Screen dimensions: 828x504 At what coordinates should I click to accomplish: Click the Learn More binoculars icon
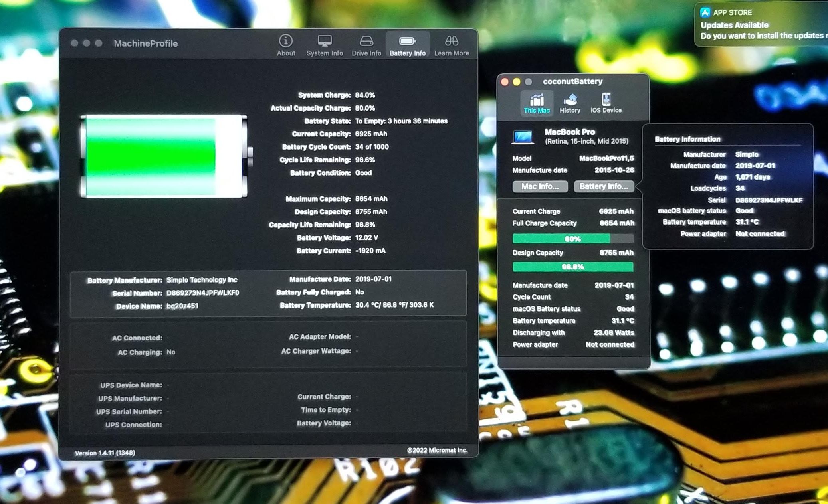tap(452, 41)
